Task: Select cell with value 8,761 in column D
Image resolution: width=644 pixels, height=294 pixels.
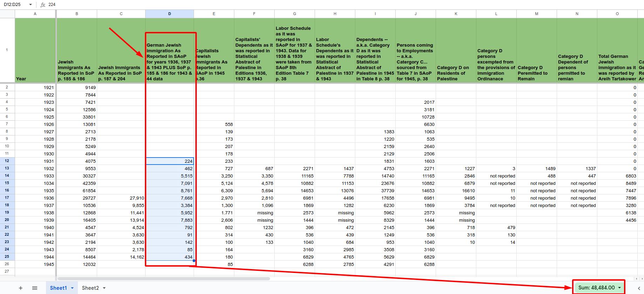Action: pyautogui.click(x=169, y=191)
